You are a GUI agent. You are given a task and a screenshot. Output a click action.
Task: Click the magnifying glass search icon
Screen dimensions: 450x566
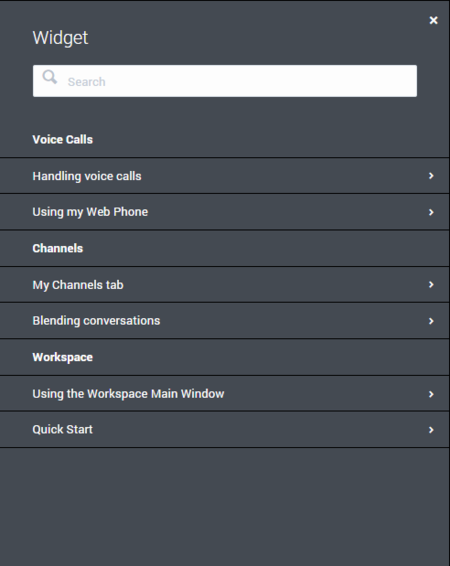49,77
